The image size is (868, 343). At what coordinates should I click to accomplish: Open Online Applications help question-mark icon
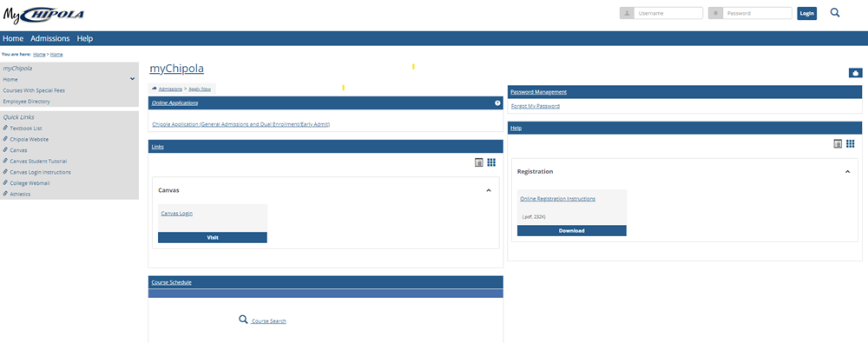497,103
